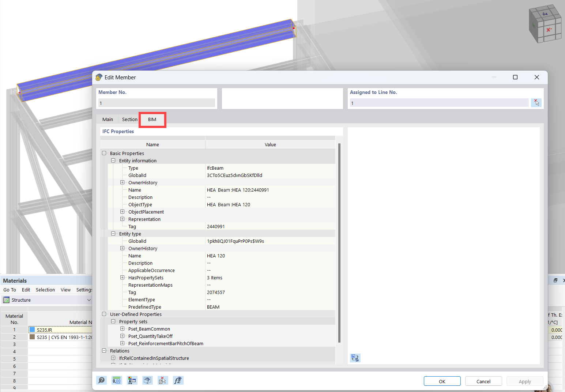Screen dimensions: 565x392
Task: Open the Selection menu in Materials panel
Action: [x=45, y=290]
